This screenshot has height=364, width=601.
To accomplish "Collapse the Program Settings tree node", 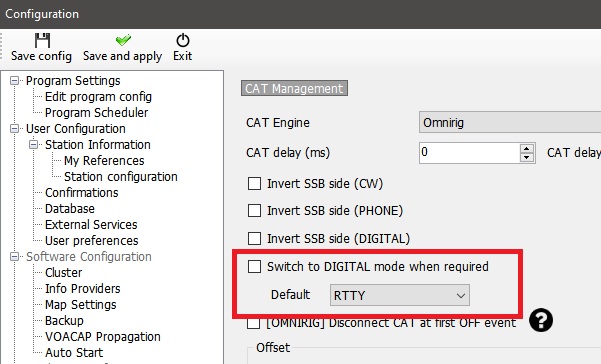I will coord(14,80).
